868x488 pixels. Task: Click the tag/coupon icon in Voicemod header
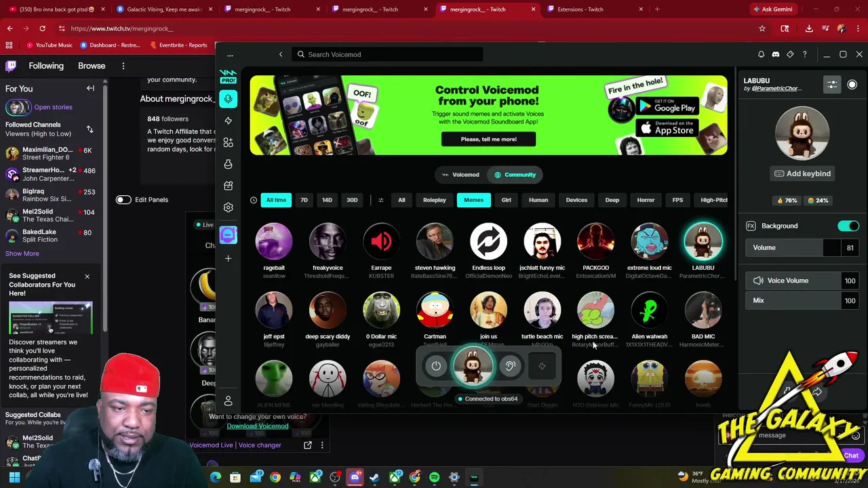[790, 54]
